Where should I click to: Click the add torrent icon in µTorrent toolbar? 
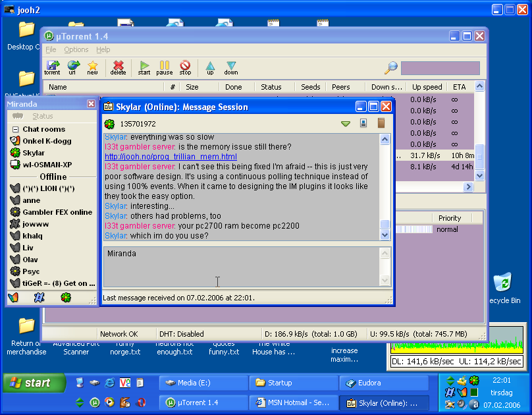point(52,67)
